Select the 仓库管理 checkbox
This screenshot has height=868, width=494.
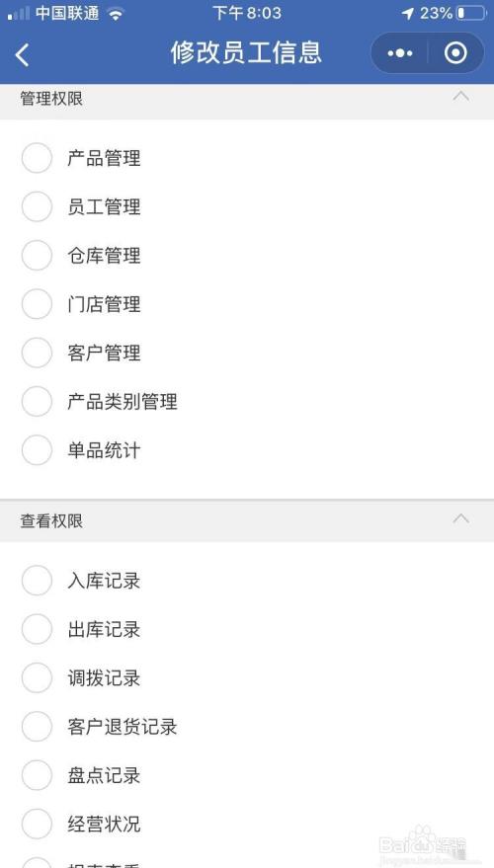tap(37, 255)
